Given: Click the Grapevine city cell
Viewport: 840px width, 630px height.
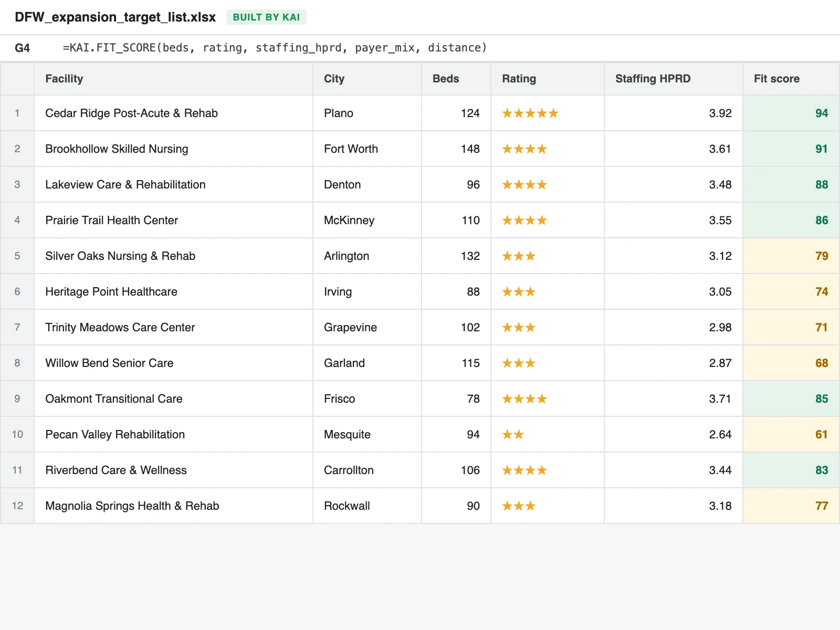Looking at the screenshot, I should [x=367, y=327].
